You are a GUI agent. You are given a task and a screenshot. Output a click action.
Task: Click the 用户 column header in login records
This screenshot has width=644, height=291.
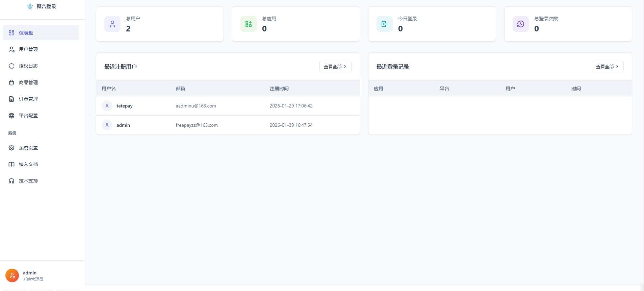510,89
